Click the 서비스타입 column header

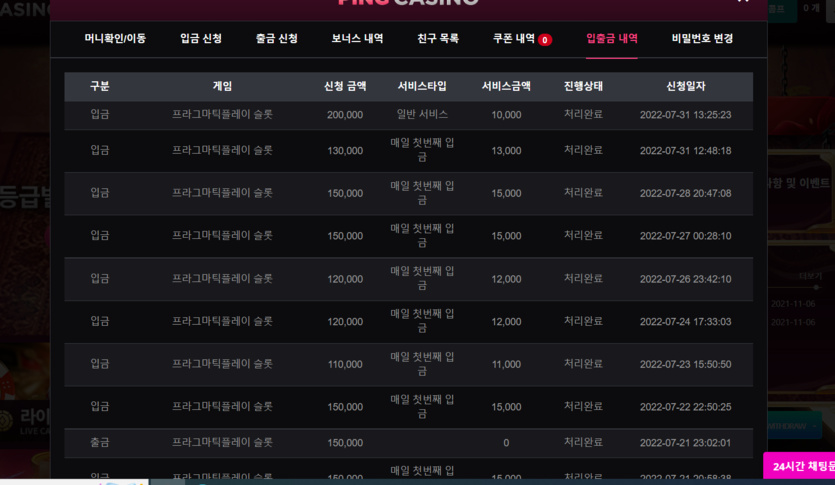(x=422, y=86)
